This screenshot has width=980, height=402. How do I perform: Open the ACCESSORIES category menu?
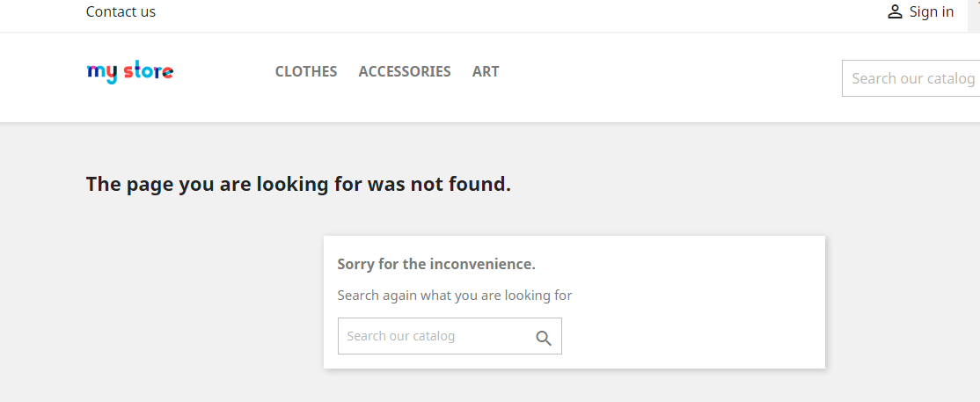pos(405,72)
